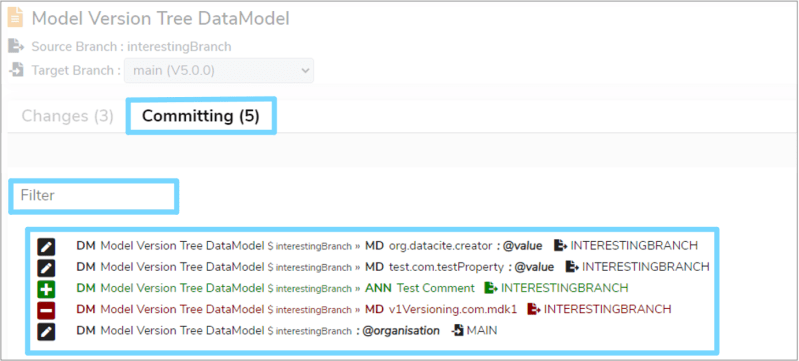Click pencil icon on @organisation row
The image size is (799, 361).
46,332
